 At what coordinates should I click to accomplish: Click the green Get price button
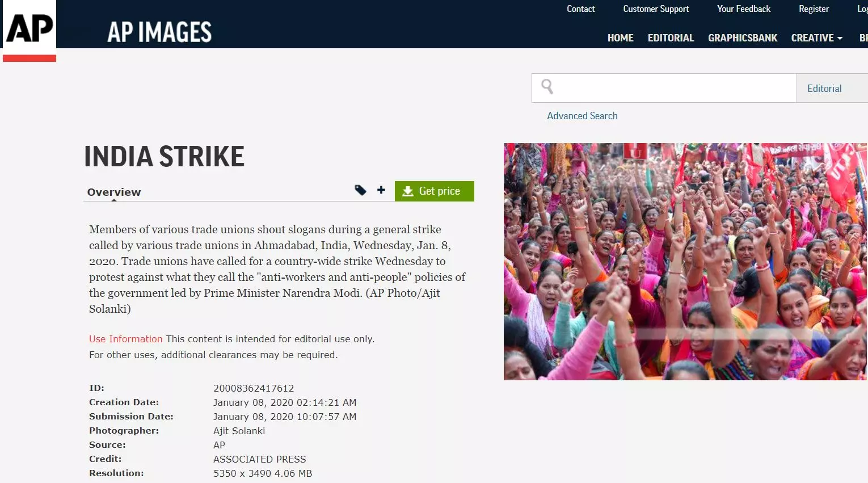435,191
